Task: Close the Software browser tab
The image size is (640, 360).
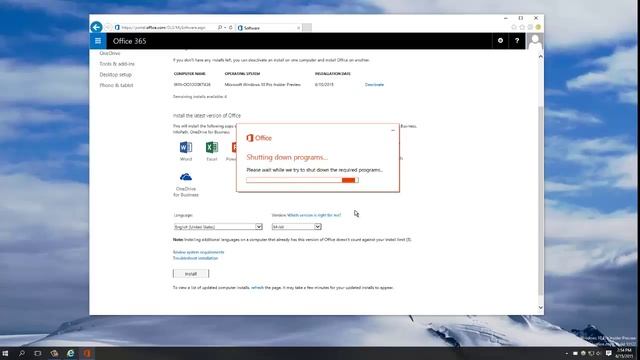Action: tap(298, 28)
